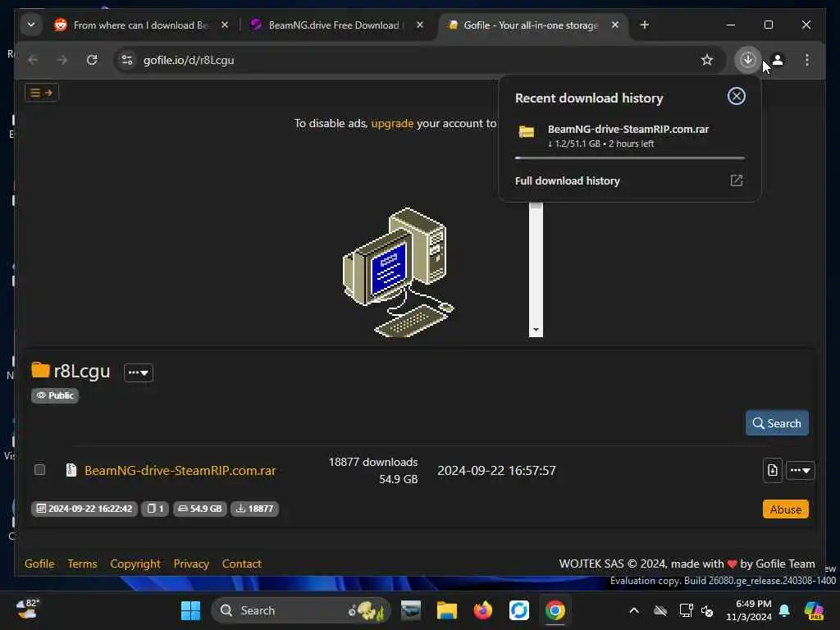Open the Chrome profile icon
The width and height of the screenshot is (840, 630).
pos(778,59)
